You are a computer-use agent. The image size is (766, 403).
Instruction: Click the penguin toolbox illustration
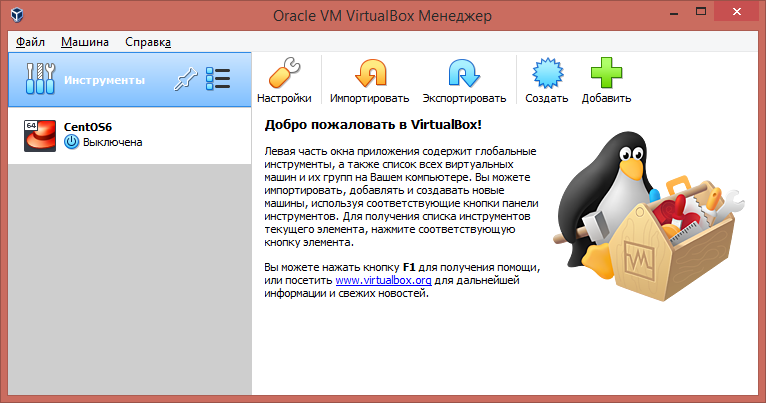tap(648, 217)
